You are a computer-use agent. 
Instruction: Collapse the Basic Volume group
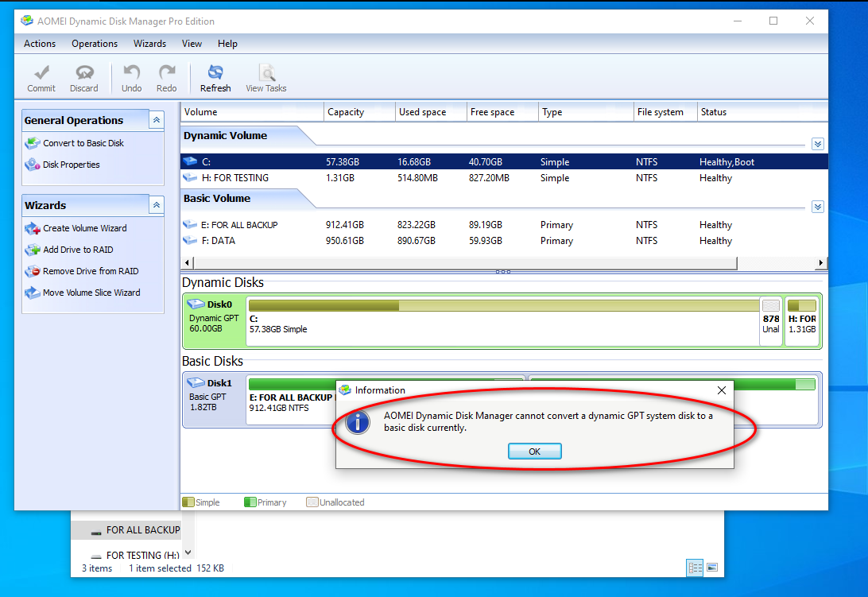818,207
